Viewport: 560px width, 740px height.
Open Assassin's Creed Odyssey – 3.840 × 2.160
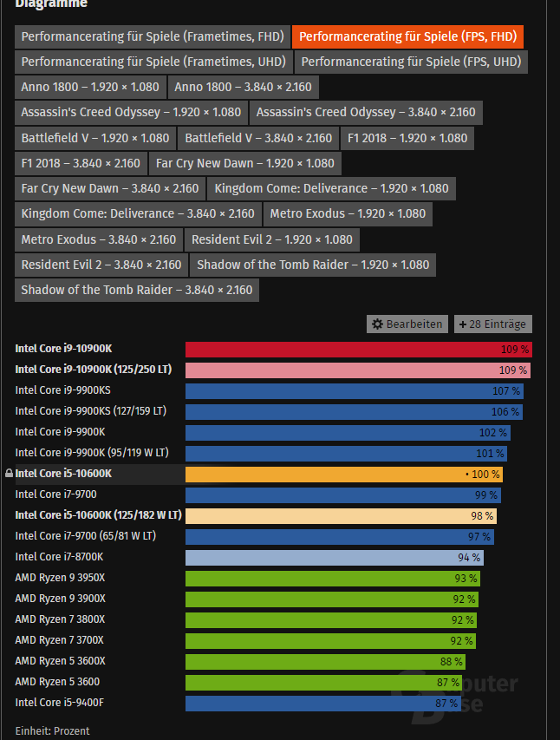point(366,112)
